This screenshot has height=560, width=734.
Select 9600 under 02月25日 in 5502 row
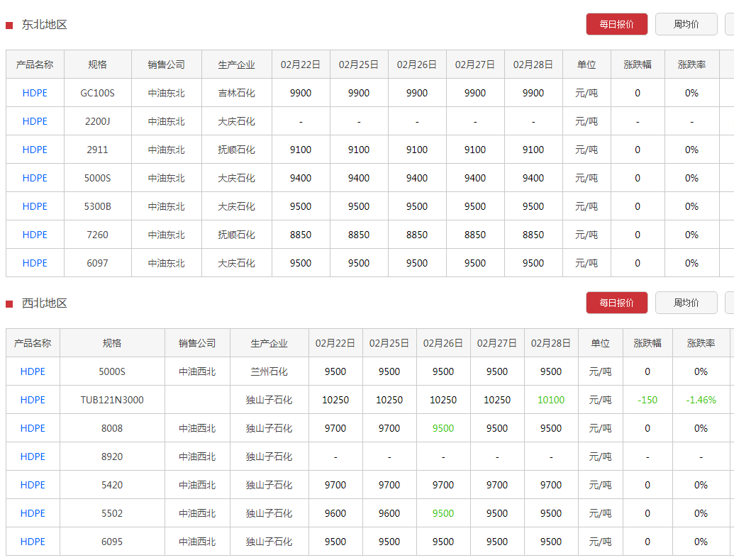tap(389, 513)
